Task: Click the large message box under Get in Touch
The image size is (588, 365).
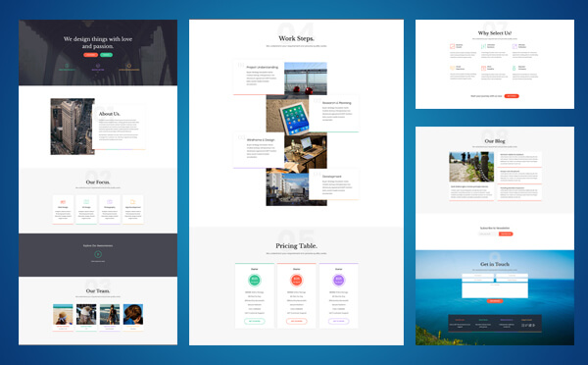Action: (x=495, y=290)
